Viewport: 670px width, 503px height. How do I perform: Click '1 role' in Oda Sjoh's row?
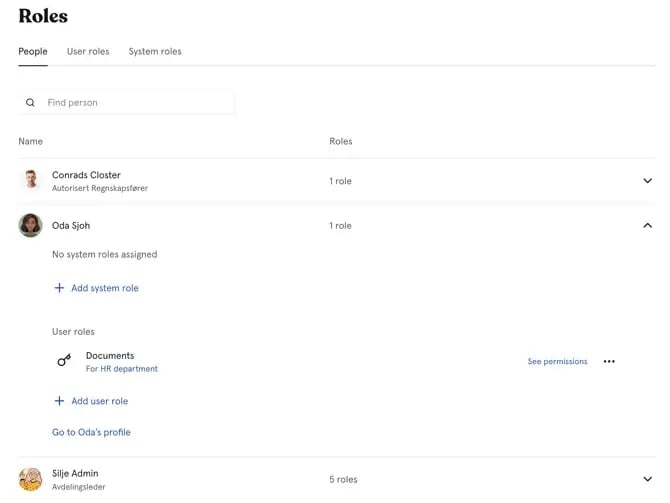click(x=341, y=225)
